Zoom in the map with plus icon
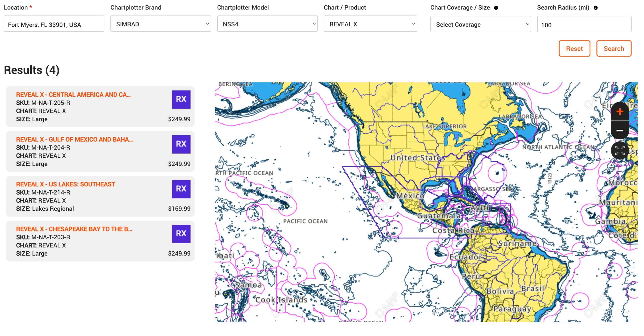 click(x=620, y=111)
